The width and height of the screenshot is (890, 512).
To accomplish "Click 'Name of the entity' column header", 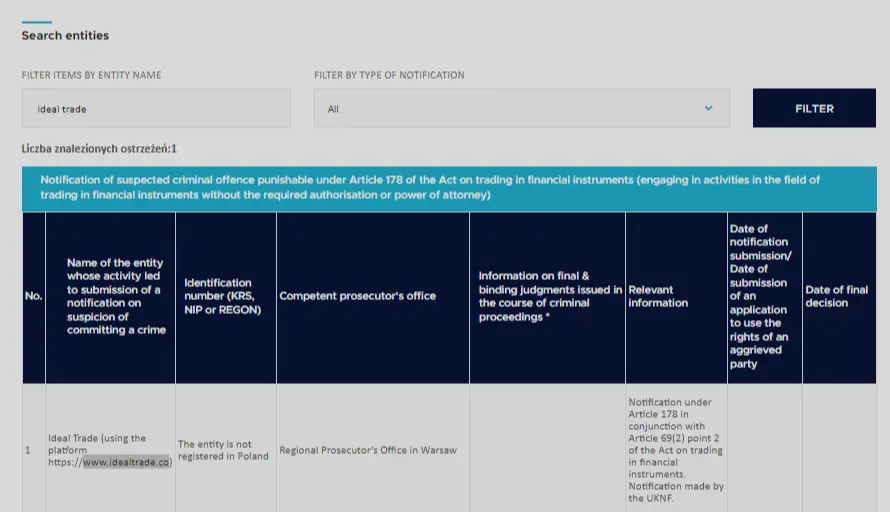I will tap(111, 296).
